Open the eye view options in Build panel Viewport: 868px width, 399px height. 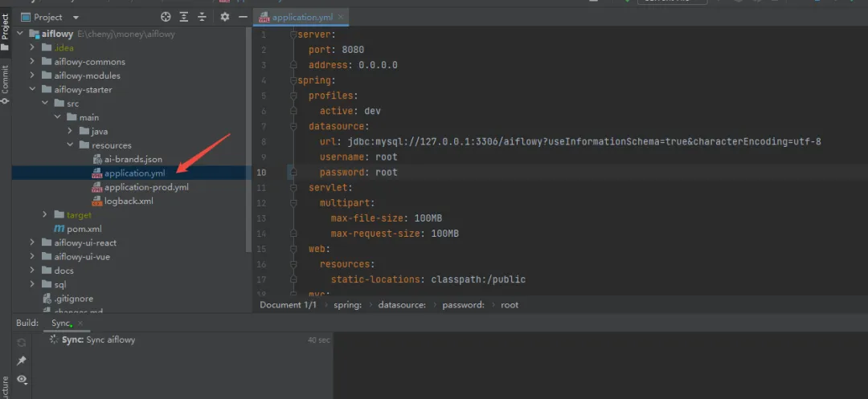click(22, 379)
